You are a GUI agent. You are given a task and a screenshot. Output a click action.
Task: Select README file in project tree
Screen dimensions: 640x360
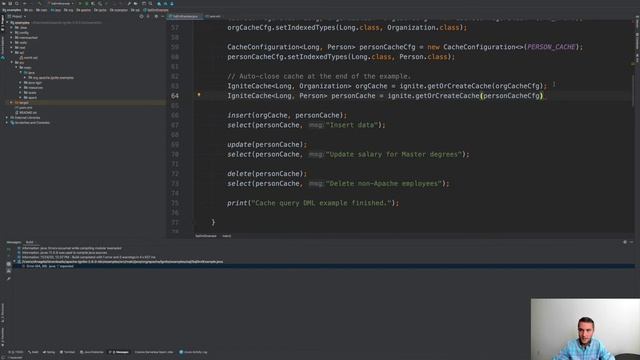click(26, 112)
